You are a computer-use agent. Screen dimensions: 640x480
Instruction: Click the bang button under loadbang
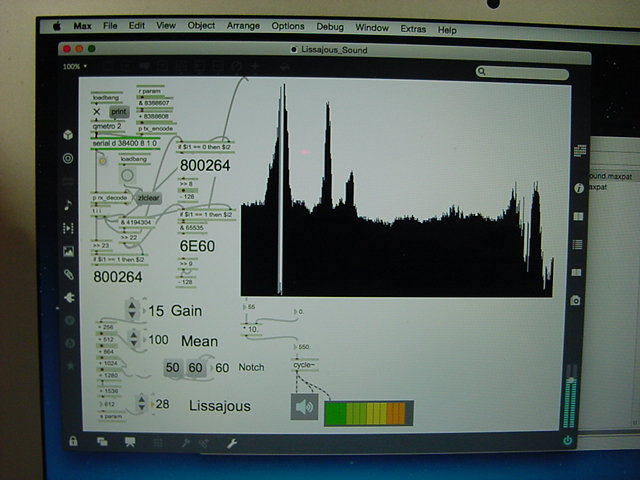tap(127, 176)
